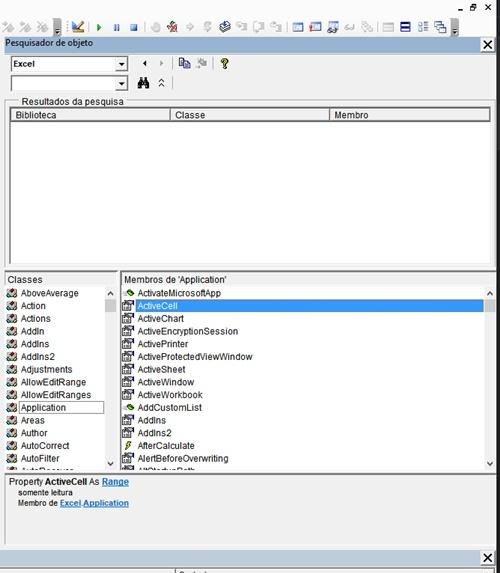Select the AutoCorrect class
Screen dimensions: 500x573
[x=45, y=446]
